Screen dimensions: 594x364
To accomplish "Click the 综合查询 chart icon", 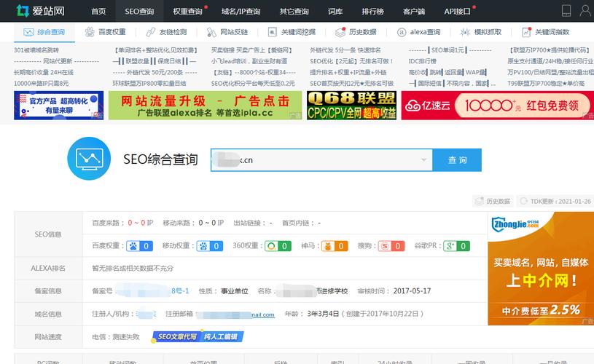I will coord(29,32).
